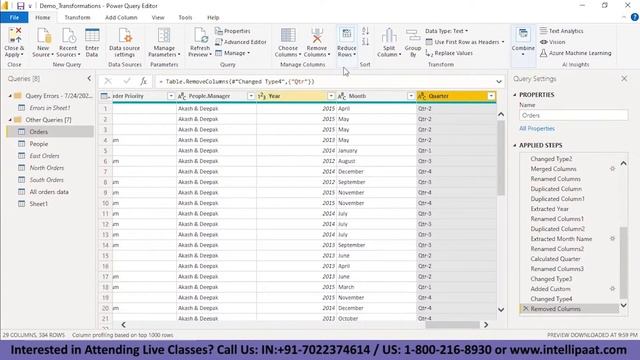Switch to the View tab

pos(158,18)
